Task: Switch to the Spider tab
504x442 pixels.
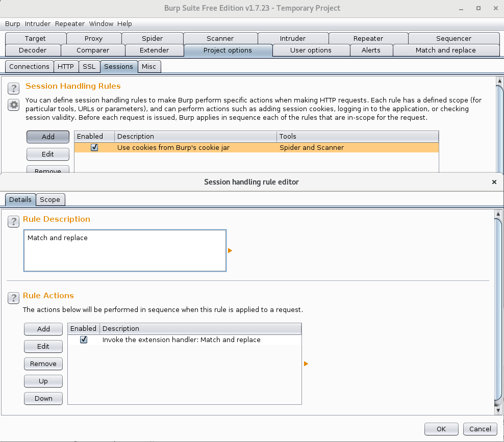Action: (x=153, y=39)
